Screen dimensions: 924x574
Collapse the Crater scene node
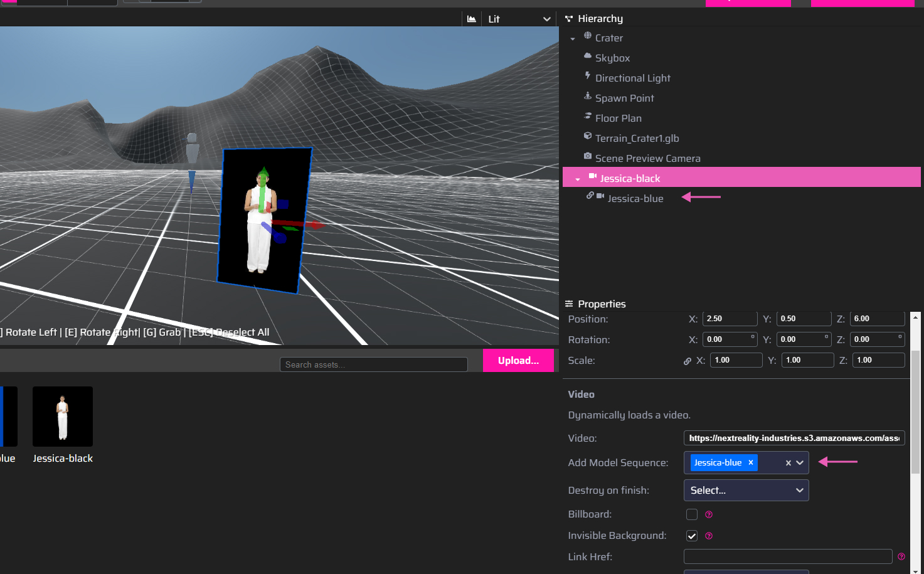[x=573, y=39]
